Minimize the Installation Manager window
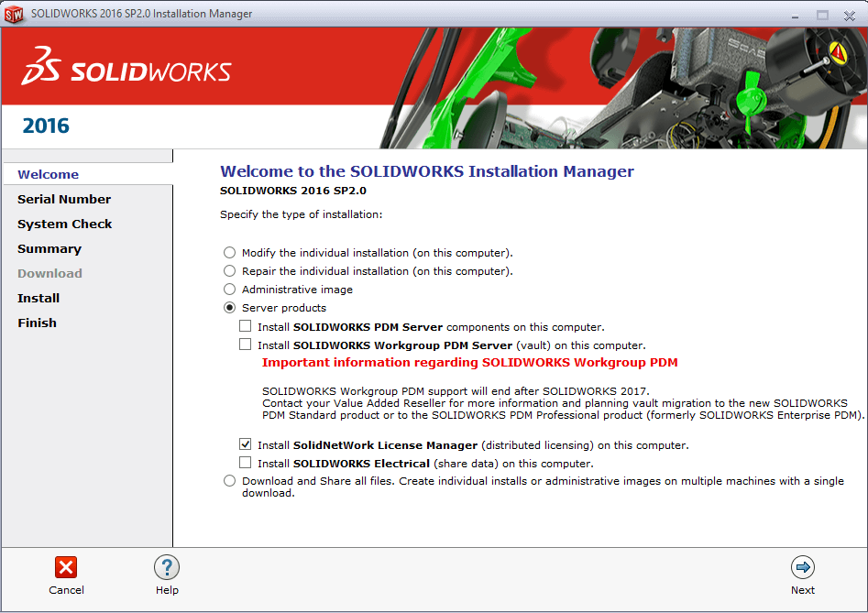 [x=795, y=16]
